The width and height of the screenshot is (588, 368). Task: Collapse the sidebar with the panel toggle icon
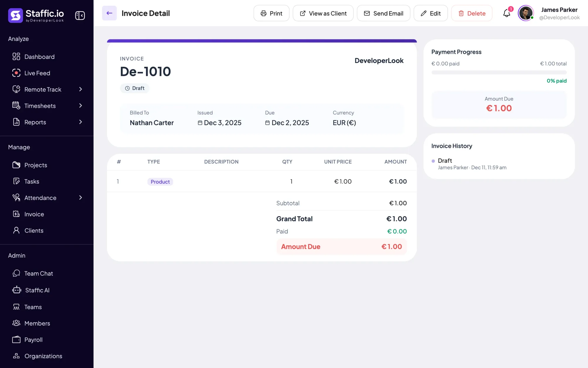(x=80, y=15)
